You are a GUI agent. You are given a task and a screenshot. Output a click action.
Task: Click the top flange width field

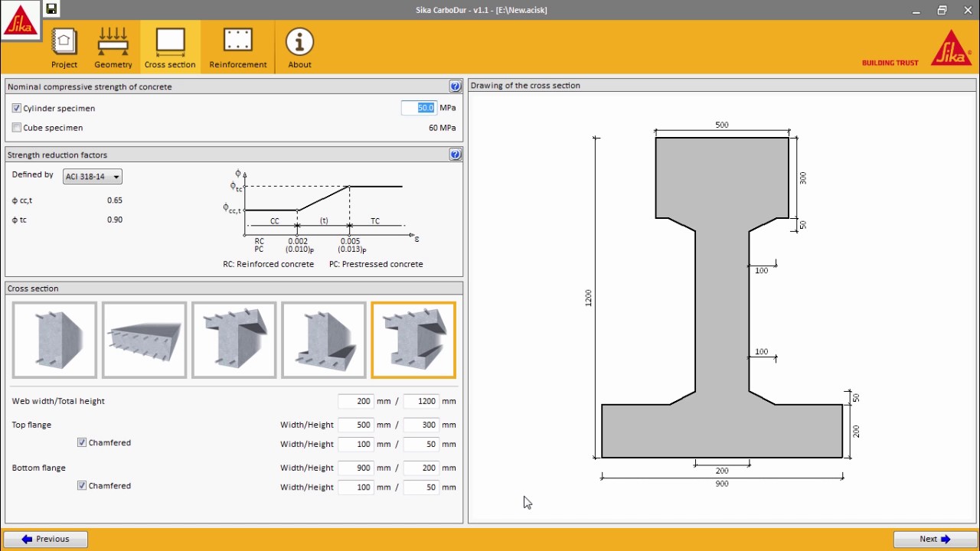point(355,425)
